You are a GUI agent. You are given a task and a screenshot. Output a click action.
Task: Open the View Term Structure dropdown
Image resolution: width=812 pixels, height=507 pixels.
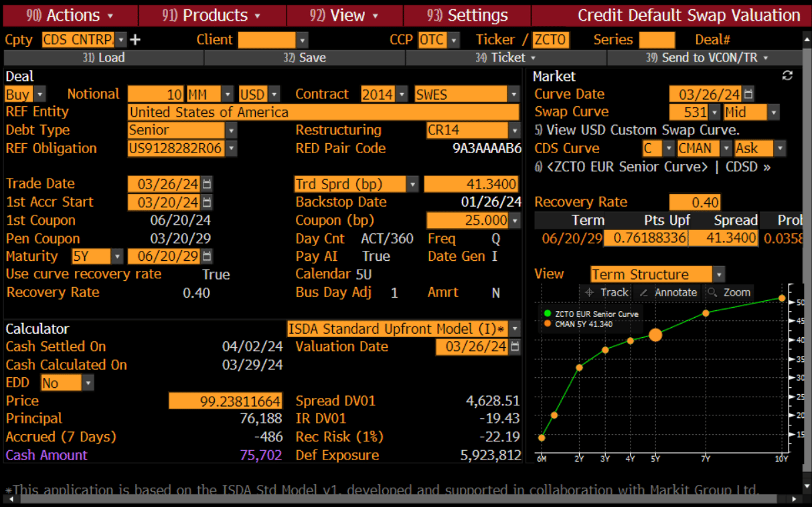coord(719,274)
